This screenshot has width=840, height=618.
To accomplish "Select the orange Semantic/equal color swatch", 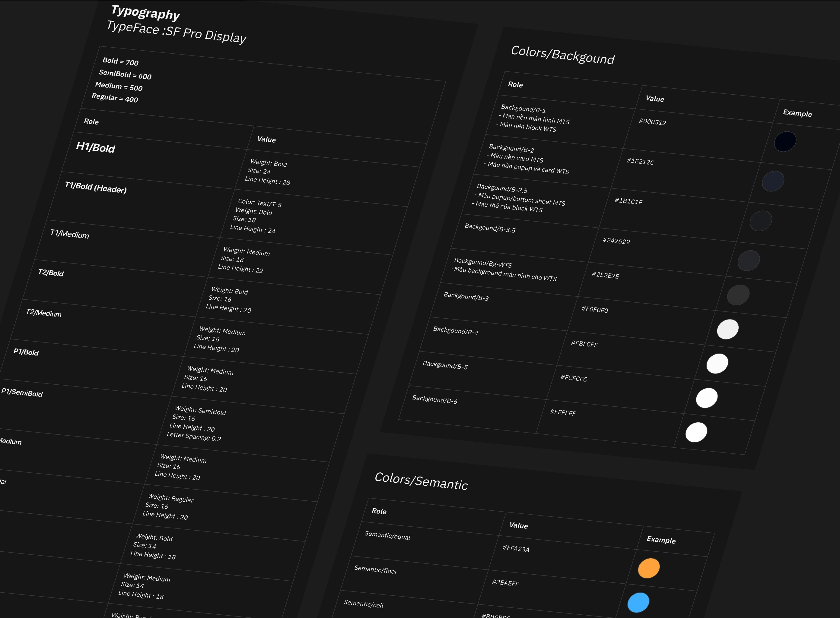I will click(648, 568).
